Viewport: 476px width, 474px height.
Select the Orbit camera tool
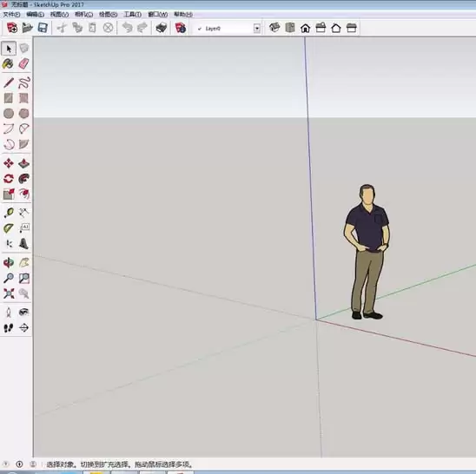pyautogui.click(x=9, y=262)
